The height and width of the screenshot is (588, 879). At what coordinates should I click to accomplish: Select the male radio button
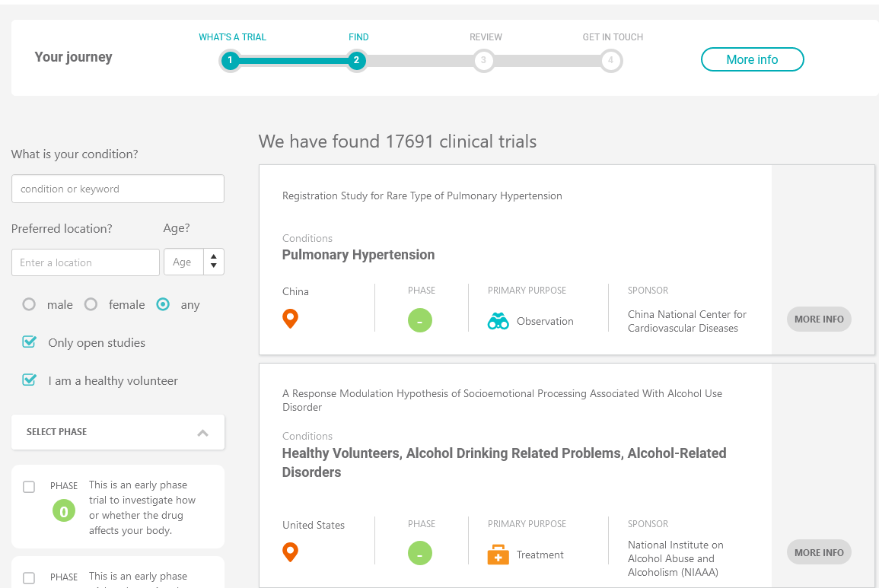(29, 304)
